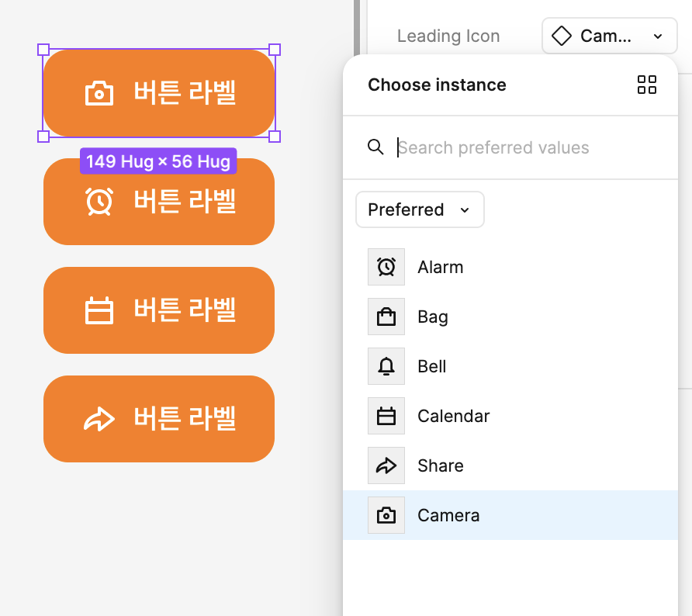Choose the Alarm instance label
The width and height of the screenshot is (692, 616).
(441, 267)
